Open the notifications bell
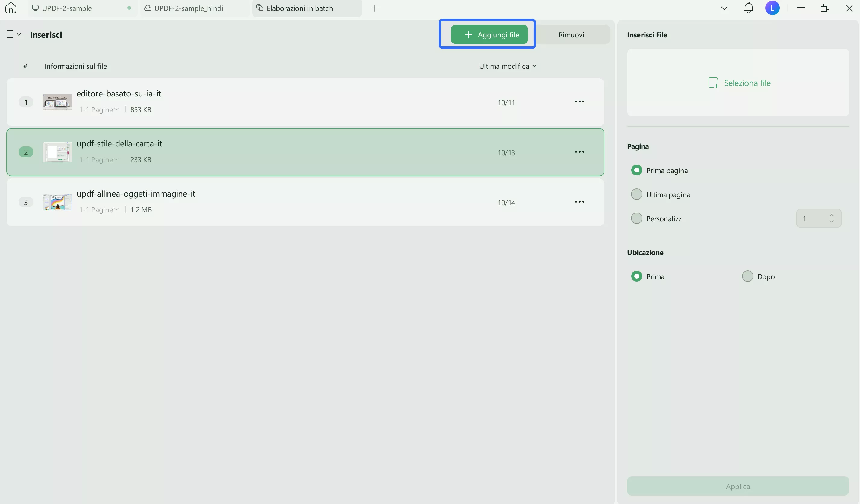The width and height of the screenshot is (860, 504). coord(748,8)
